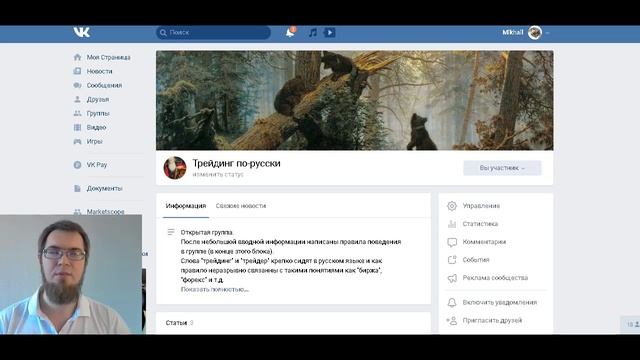
Task: Focus the Поиск search field
Action: pos(213,32)
